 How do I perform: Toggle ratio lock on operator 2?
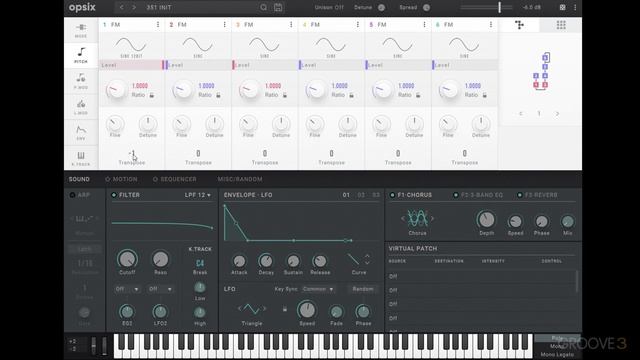(x=218, y=95)
